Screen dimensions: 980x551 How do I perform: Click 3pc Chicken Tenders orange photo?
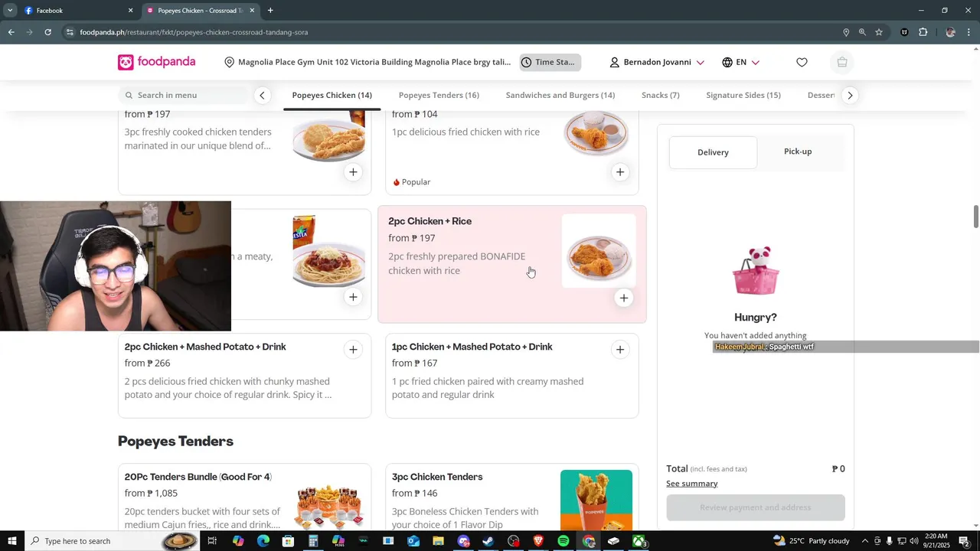(x=596, y=501)
